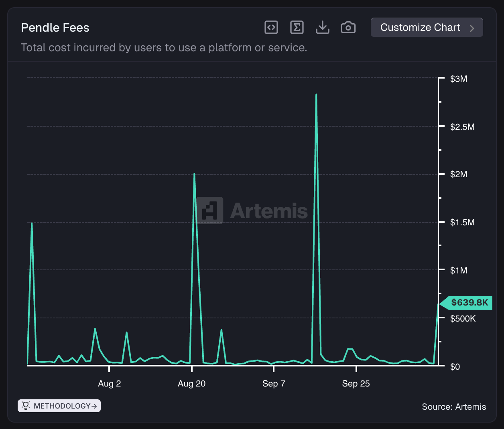Take a chart screenshot with camera icon

(x=348, y=27)
